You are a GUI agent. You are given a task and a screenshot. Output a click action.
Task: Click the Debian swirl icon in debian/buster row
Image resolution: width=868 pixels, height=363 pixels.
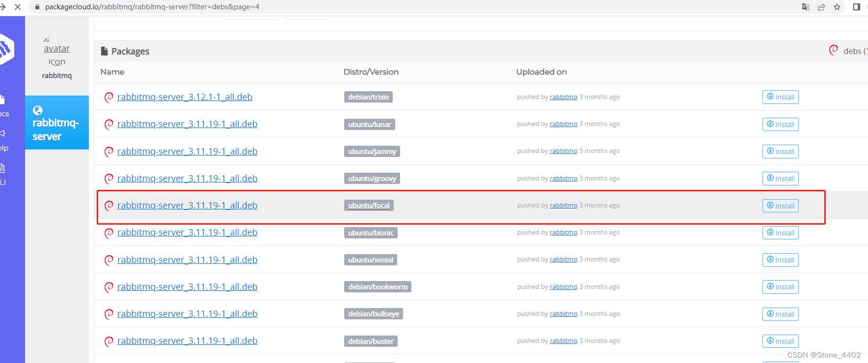[x=109, y=341]
